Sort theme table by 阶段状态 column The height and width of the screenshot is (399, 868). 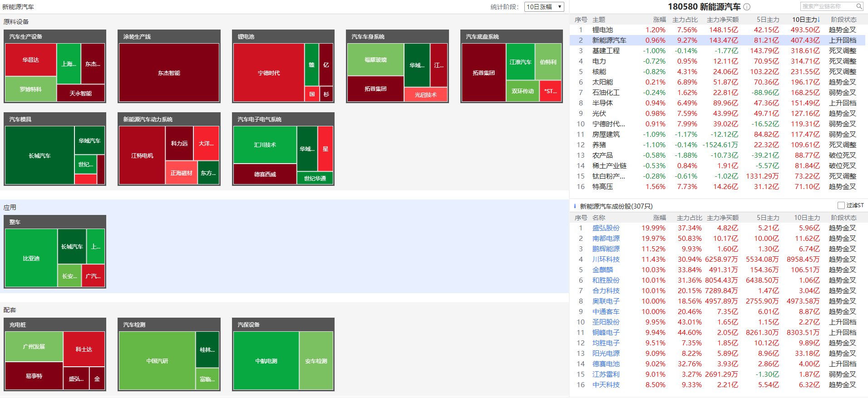[x=843, y=20]
